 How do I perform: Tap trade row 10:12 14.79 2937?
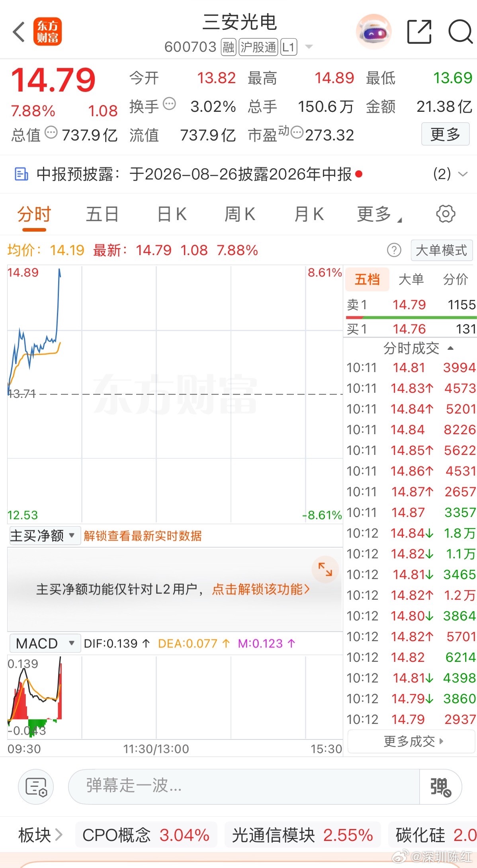[x=411, y=720]
